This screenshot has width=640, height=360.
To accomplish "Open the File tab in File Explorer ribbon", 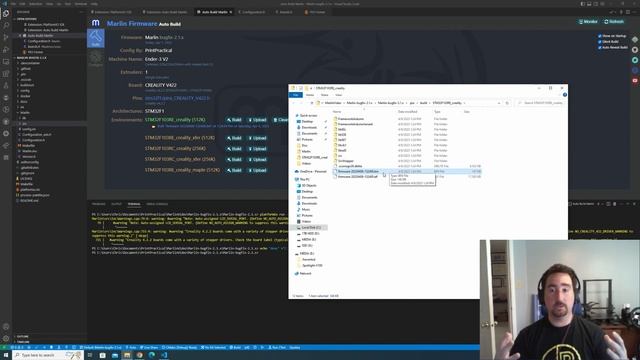I will tap(296, 95).
